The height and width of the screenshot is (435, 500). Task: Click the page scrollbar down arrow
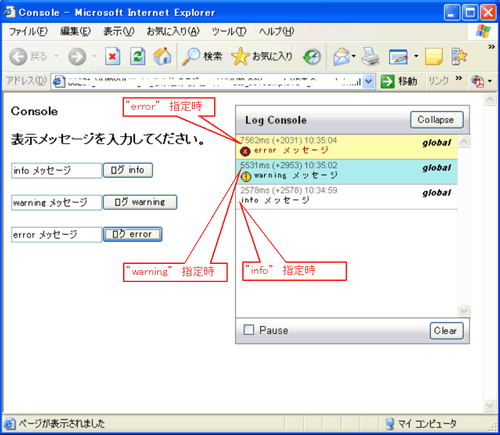point(490,405)
